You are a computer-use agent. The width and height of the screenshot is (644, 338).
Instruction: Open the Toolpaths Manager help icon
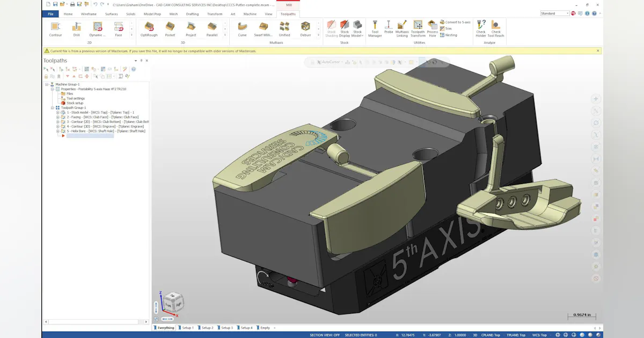pos(134,69)
